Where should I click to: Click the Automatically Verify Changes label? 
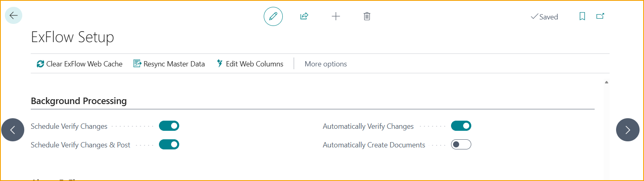(368, 126)
